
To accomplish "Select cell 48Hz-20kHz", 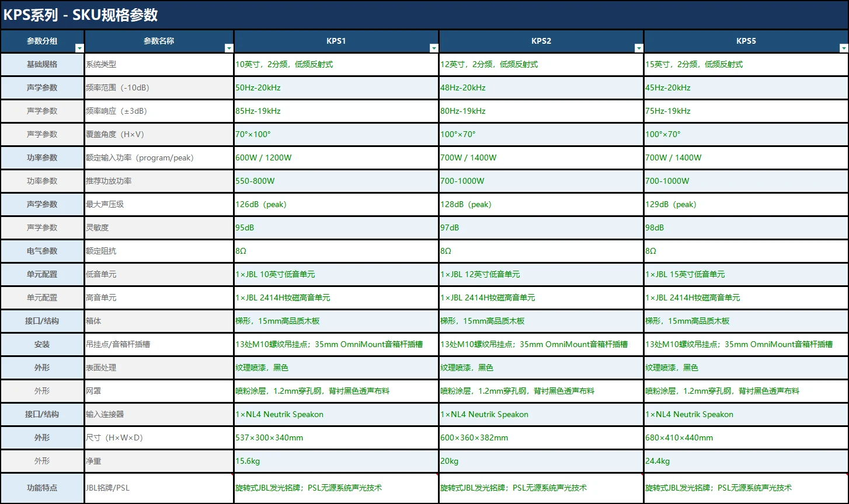I will point(541,88).
